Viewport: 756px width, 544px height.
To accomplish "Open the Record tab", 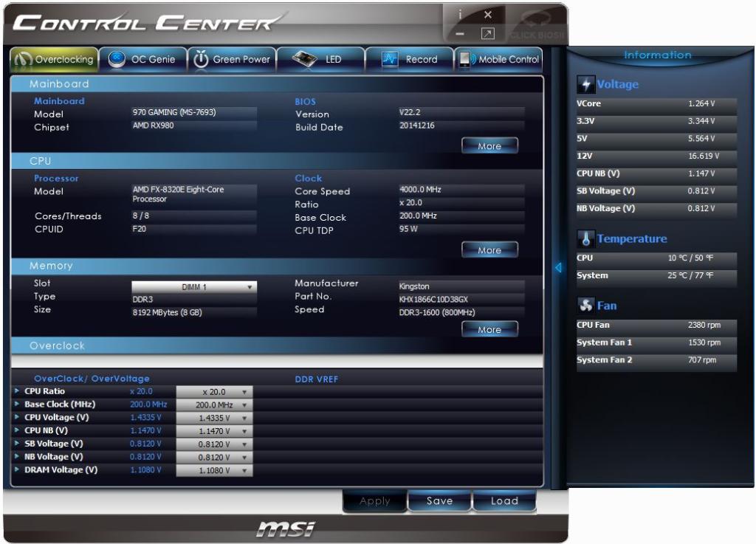I will (x=409, y=60).
